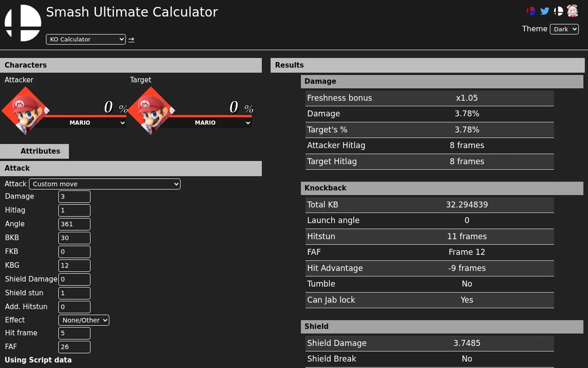Click the Shield Break No value
The width and height of the screenshot is (588, 368).
click(467, 359)
